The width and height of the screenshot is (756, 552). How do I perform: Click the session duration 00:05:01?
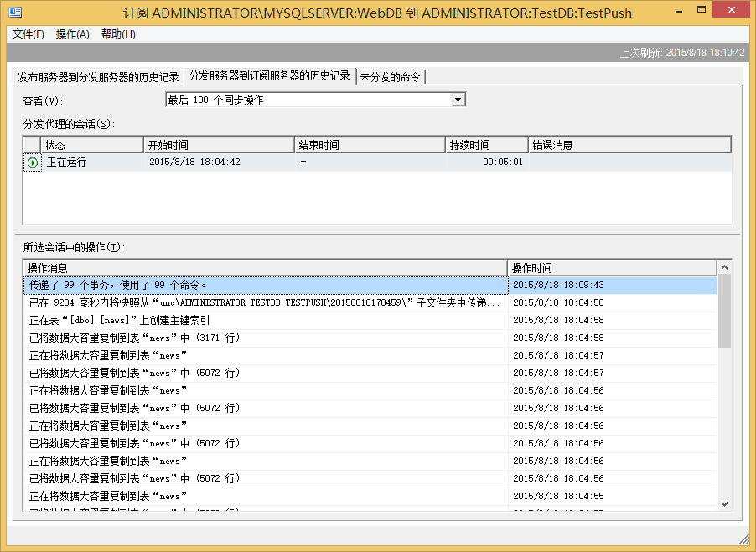[503, 163]
